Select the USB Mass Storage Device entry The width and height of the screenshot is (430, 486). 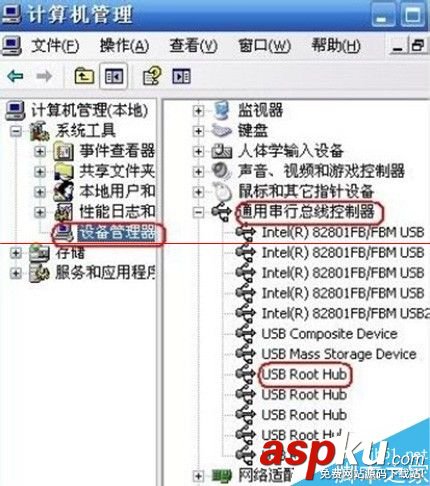click(339, 354)
